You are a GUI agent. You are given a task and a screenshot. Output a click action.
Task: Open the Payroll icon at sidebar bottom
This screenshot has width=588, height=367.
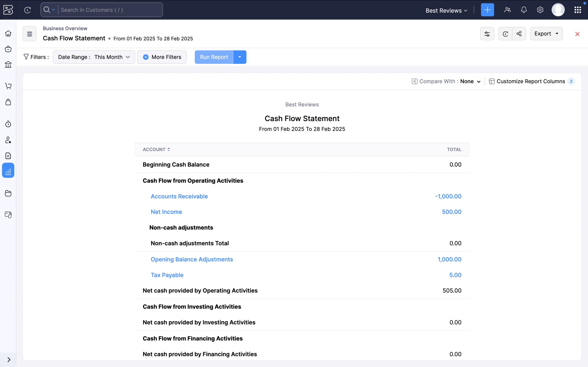pos(8,215)
